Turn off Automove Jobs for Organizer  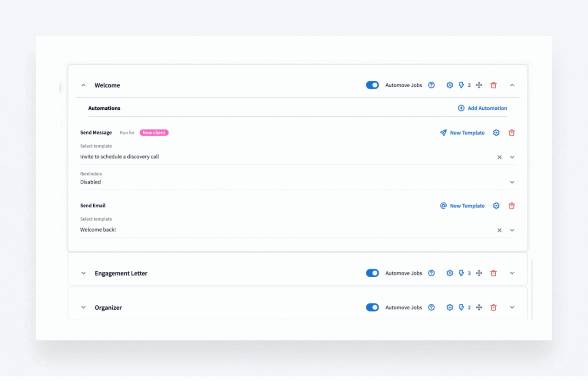372,308
